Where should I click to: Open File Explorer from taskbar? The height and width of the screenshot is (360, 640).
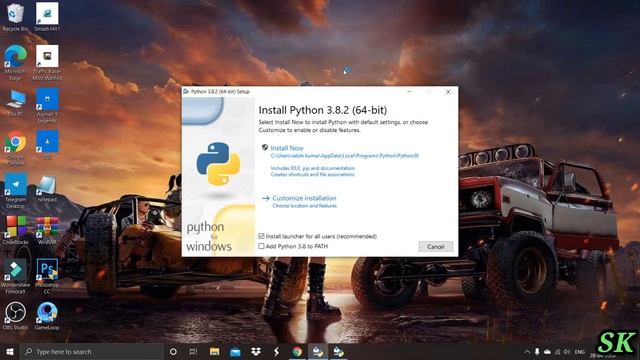tap(214, 351)
